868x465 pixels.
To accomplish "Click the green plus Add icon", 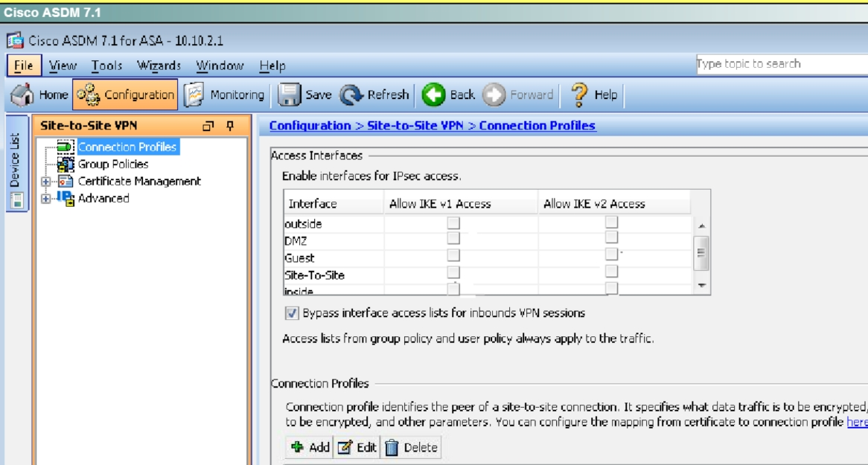I will [x=297, y=446].
